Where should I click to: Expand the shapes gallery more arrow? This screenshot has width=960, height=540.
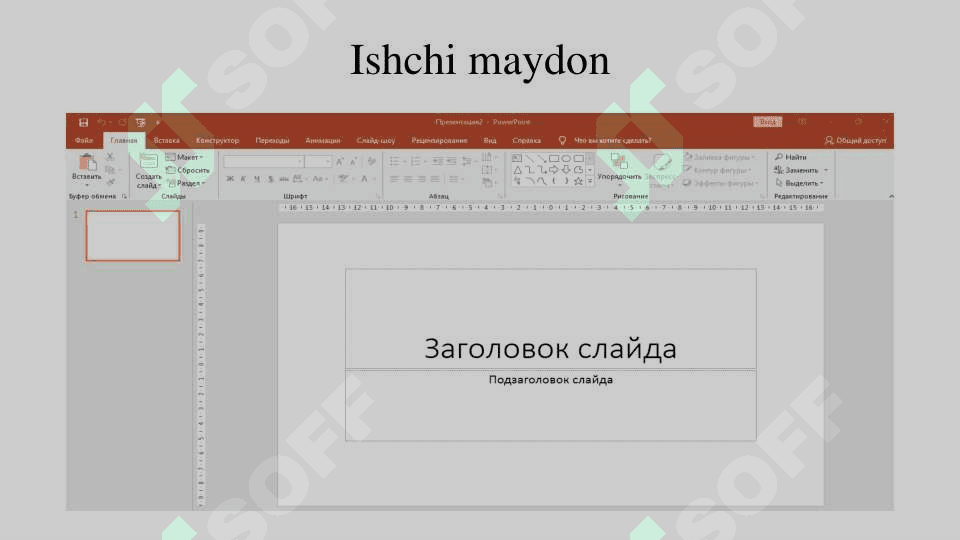coord(590,182)
